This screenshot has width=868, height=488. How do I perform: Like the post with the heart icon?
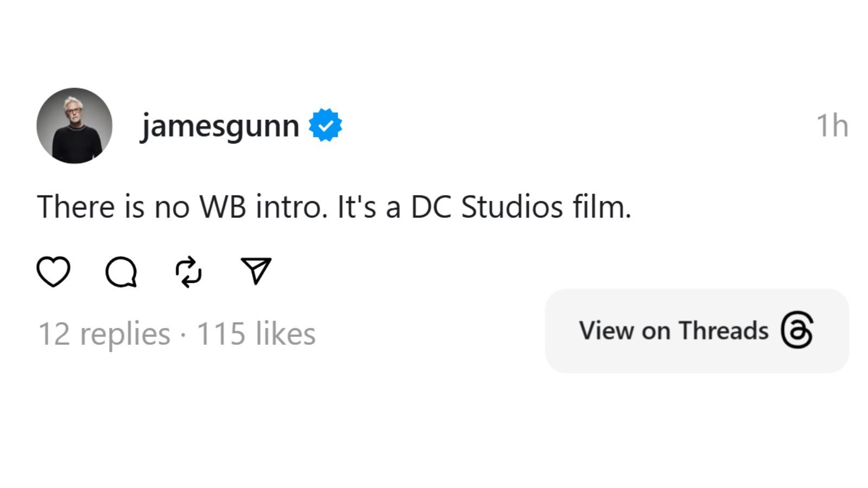[53, 271]
